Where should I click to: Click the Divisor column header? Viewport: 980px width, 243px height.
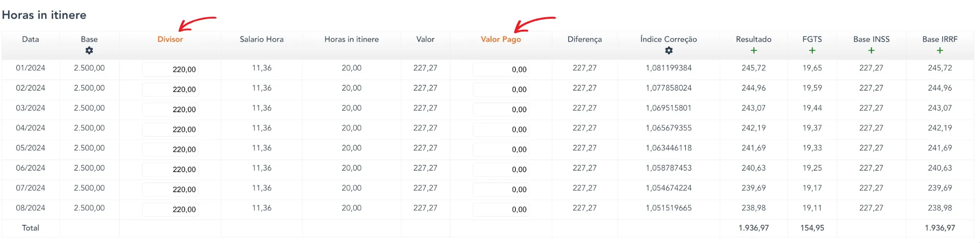(x=170, y=39)
